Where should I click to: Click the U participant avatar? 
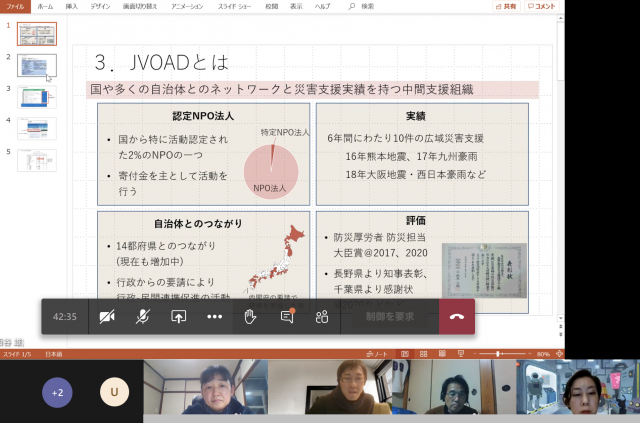114,392
